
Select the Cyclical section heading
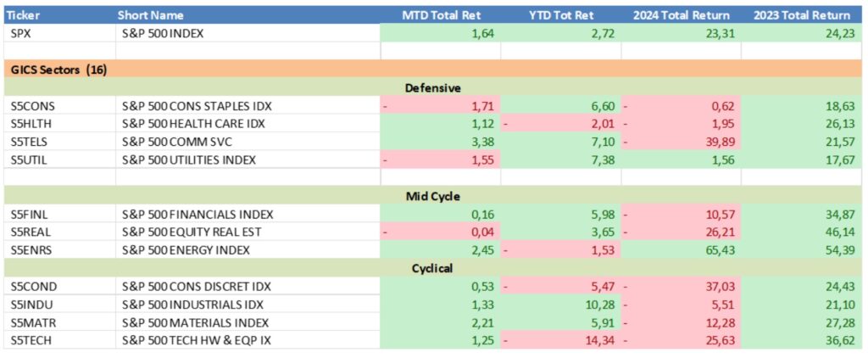[x=432, y=268]
